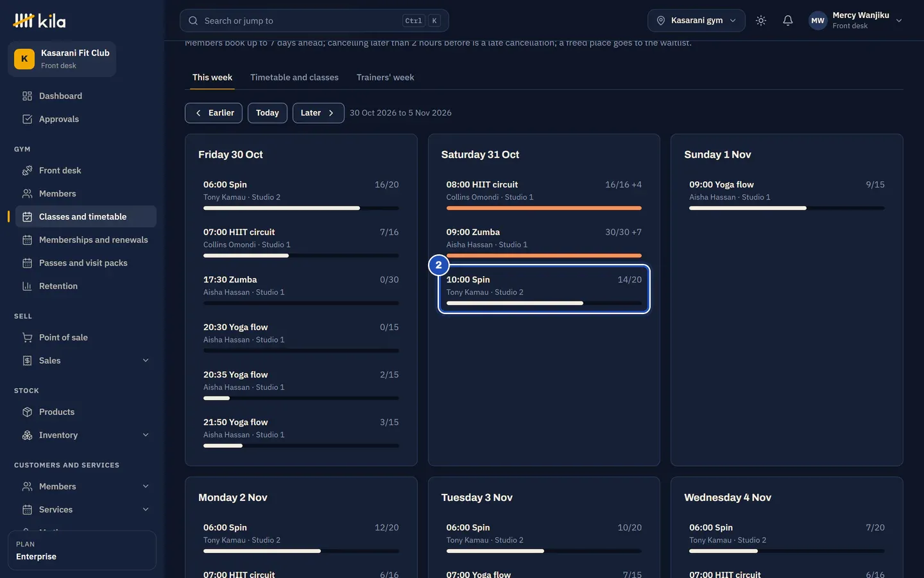Open Memberships and renewals
Screen dimensions: 924x578
click(85, 240)
